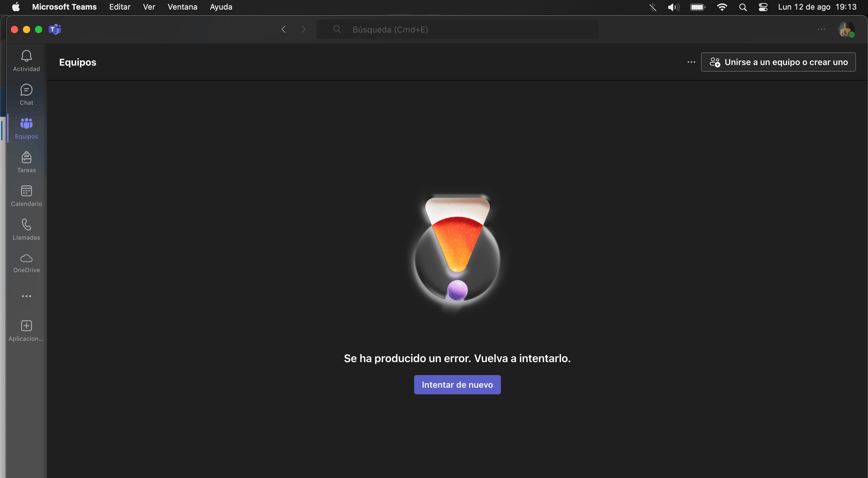Go back with left arrow

pos(283,29)
